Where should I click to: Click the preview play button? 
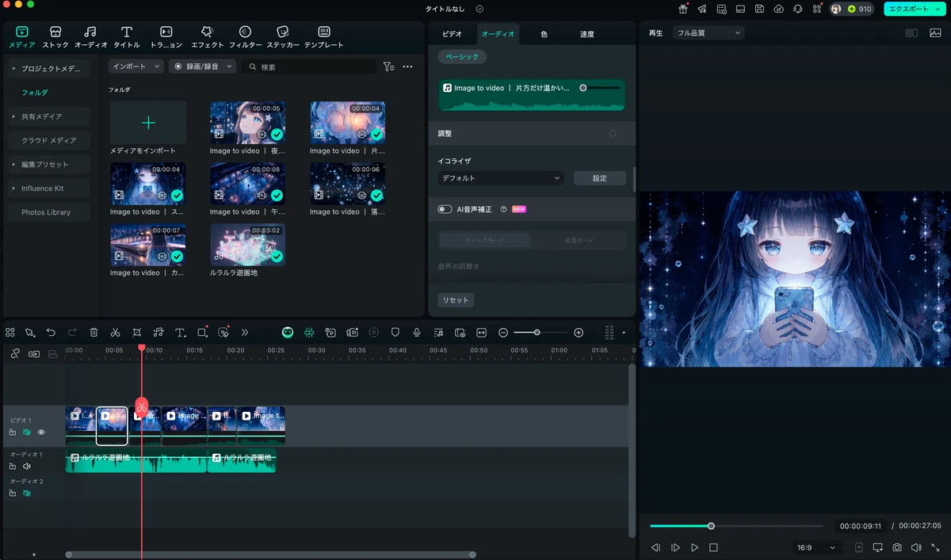(x=694, y=547)
